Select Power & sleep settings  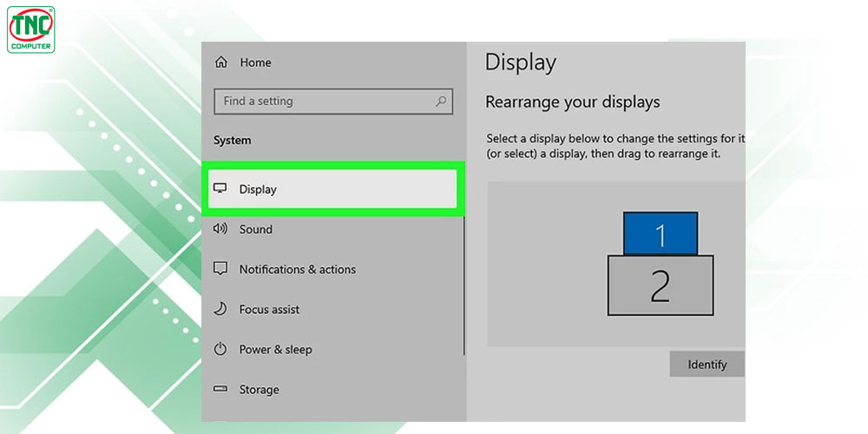[332, 349]
